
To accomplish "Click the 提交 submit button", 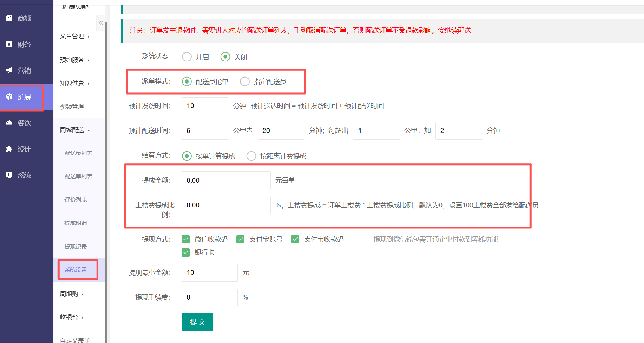I will click(197, 322).
